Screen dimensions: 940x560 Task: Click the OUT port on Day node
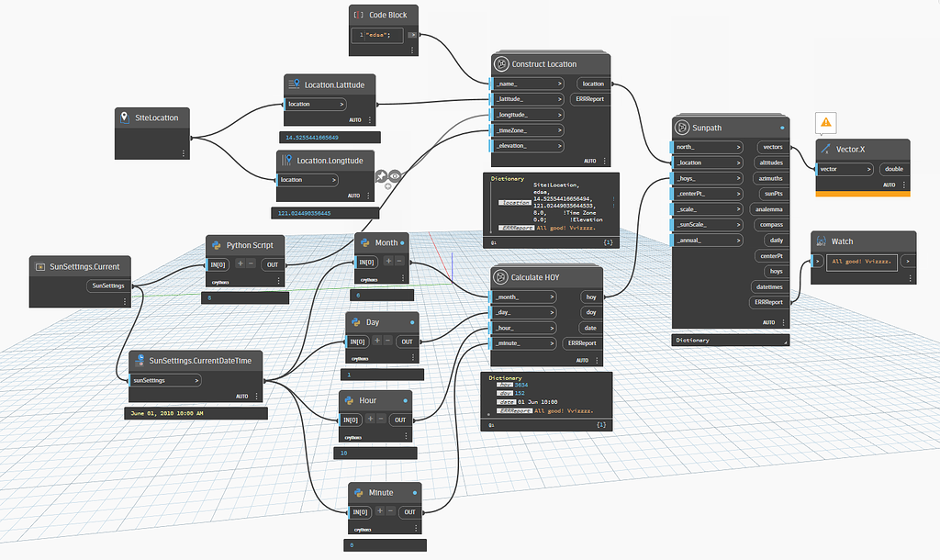(x=407, y=342)
